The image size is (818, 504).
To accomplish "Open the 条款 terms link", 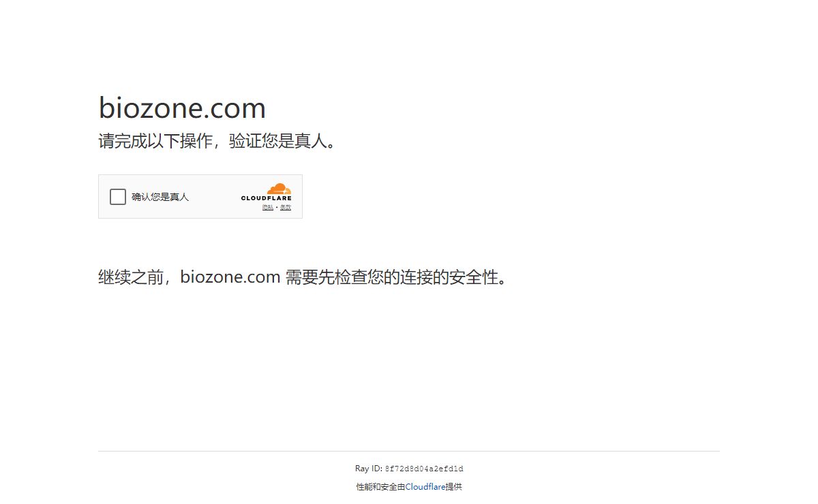I will point(286,207).
